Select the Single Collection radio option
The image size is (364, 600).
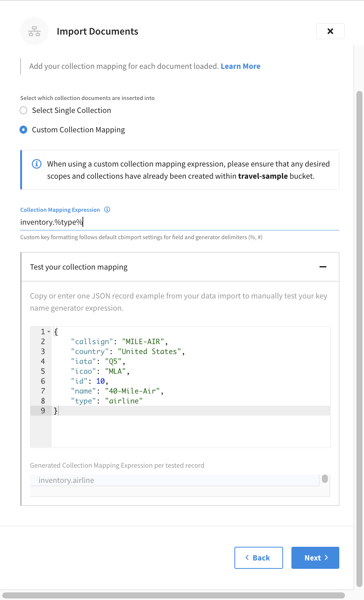[24, 110]
